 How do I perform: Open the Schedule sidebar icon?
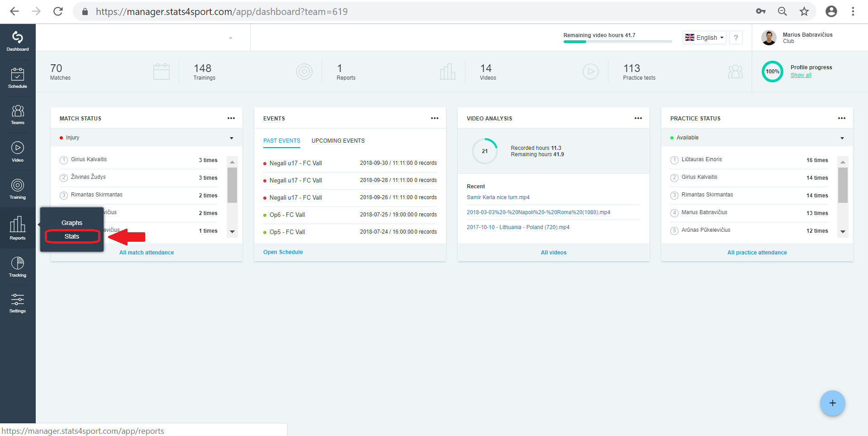(18, 78)
